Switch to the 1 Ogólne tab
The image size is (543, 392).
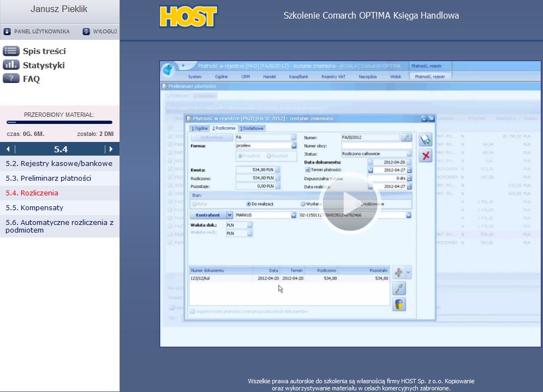199,128
